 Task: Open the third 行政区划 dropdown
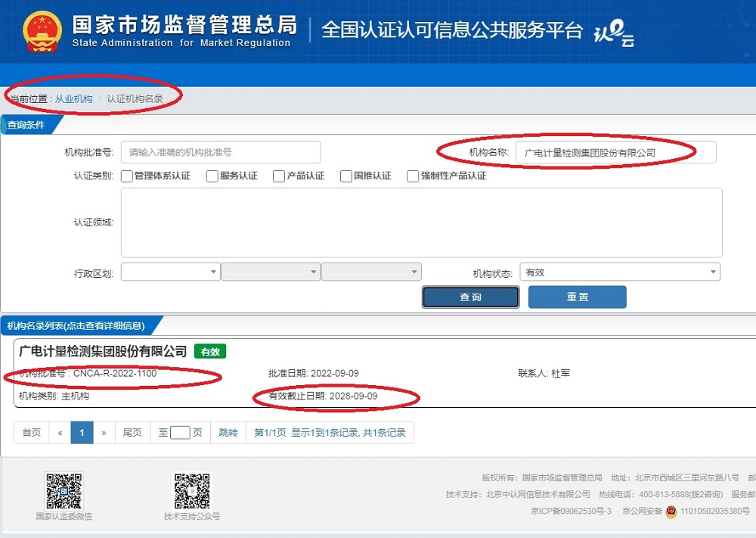pos(370,272)
